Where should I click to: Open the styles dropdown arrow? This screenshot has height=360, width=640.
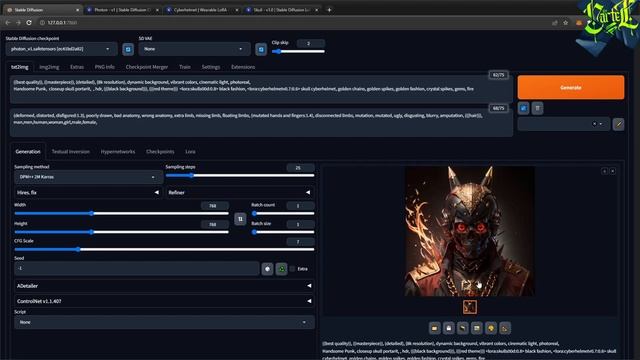pos(601,124)
